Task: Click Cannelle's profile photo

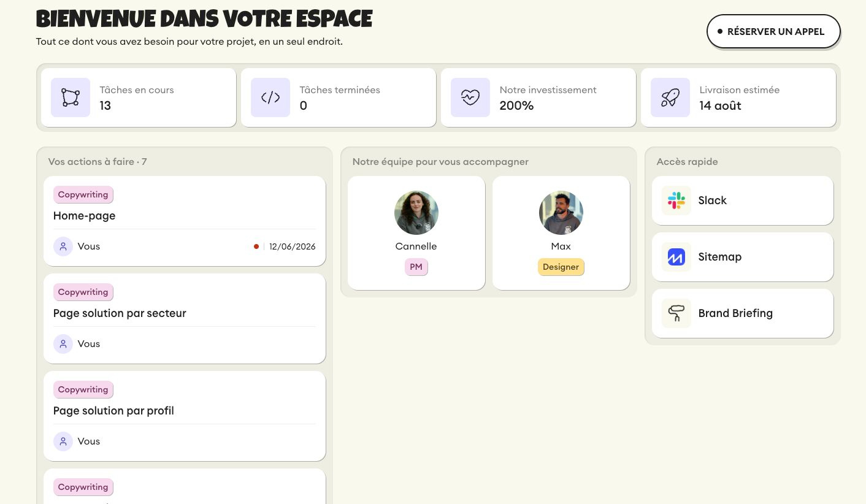Action: [x=416, y=213]
